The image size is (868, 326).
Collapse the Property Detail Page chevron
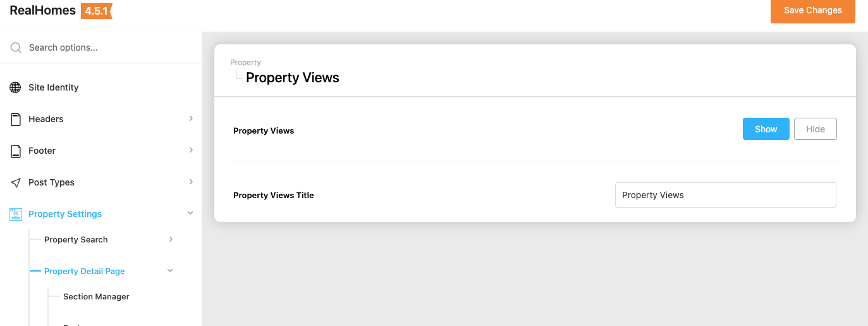point(169,271)
